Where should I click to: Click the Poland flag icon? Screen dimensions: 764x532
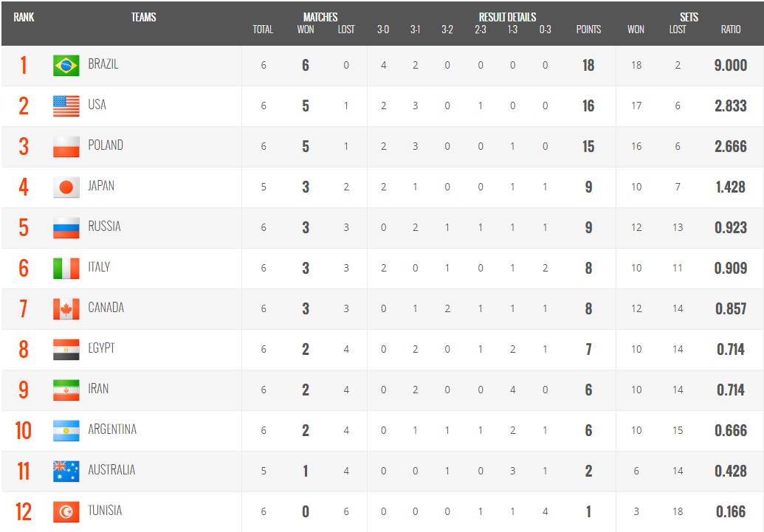(x=66, y=147)
